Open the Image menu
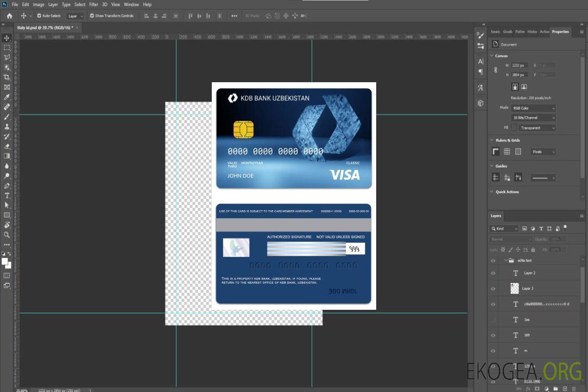Screen dimensions: 588x392 pos(39,4)
